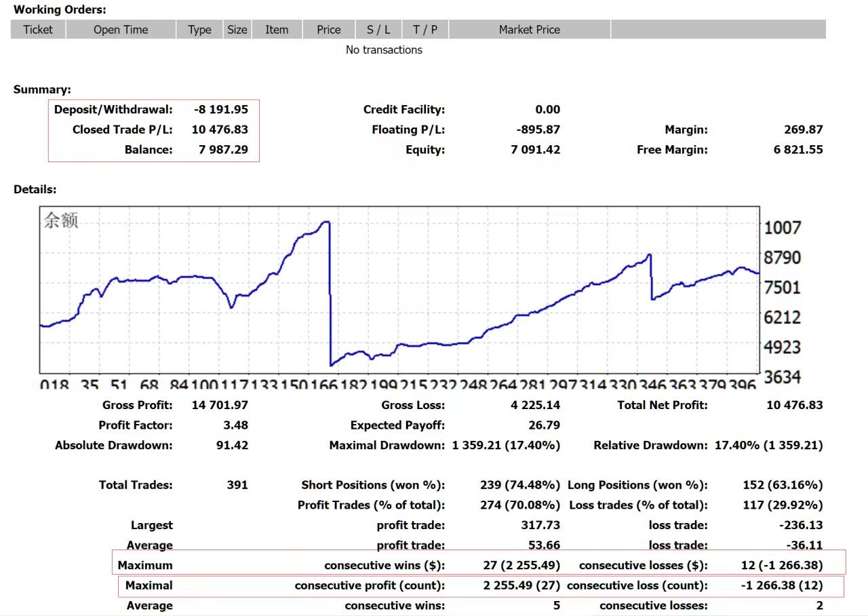868x616 pixels.
Task: Click the Ticket column header
Action: pos(38,30)
